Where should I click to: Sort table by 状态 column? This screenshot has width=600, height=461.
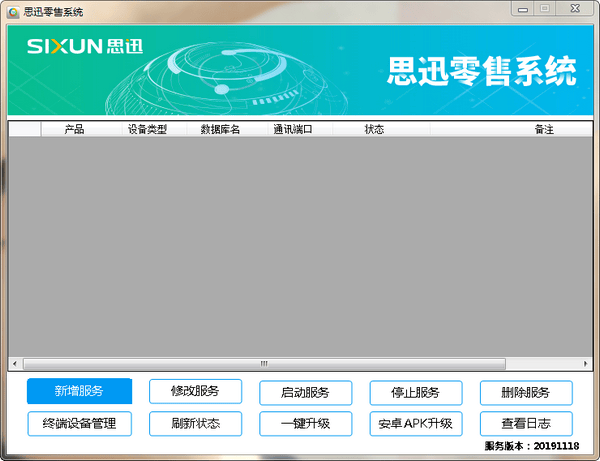(x=374, y=129)
